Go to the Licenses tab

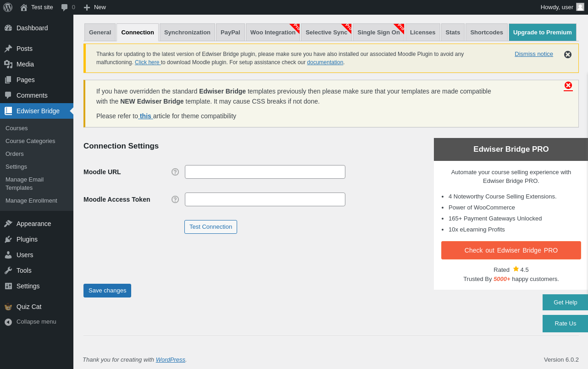click(x=423, y=33)
